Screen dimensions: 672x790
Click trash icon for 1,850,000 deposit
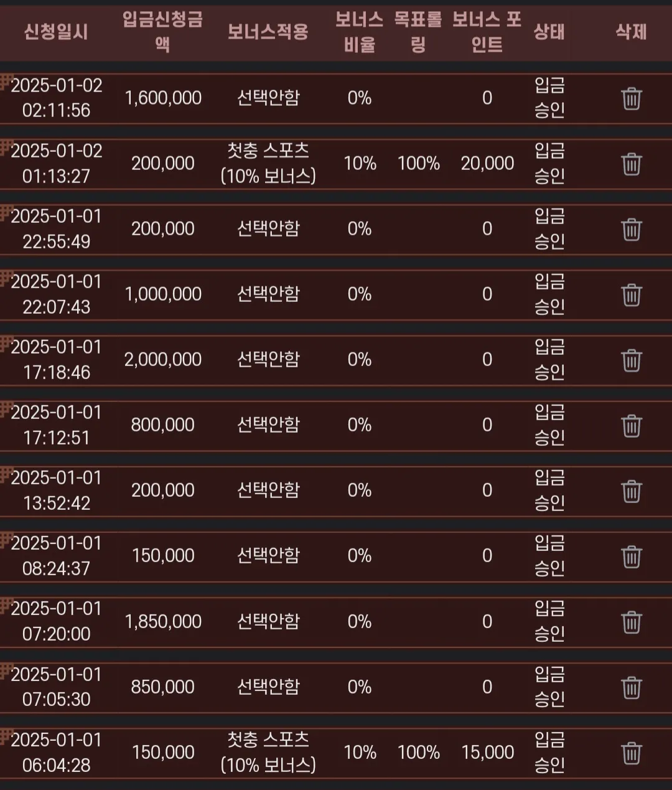(631, 621)
